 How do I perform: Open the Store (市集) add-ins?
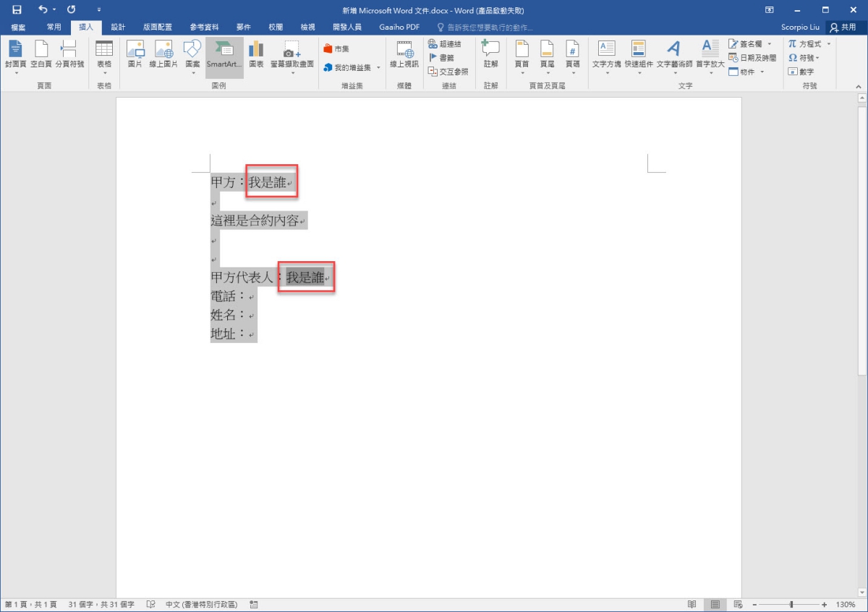[x=337, y=48]
